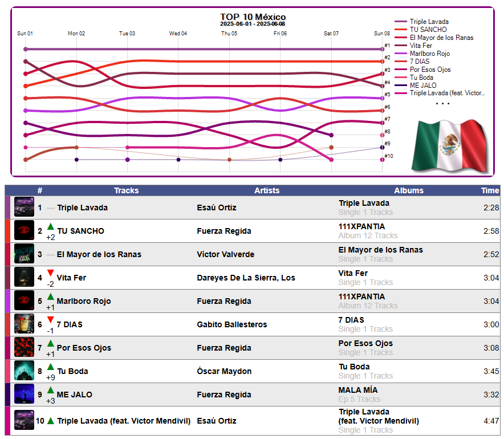Click green up arrow beside ME JALO
Viewport: 504px width, 439px height.
[x=51, y=390]
